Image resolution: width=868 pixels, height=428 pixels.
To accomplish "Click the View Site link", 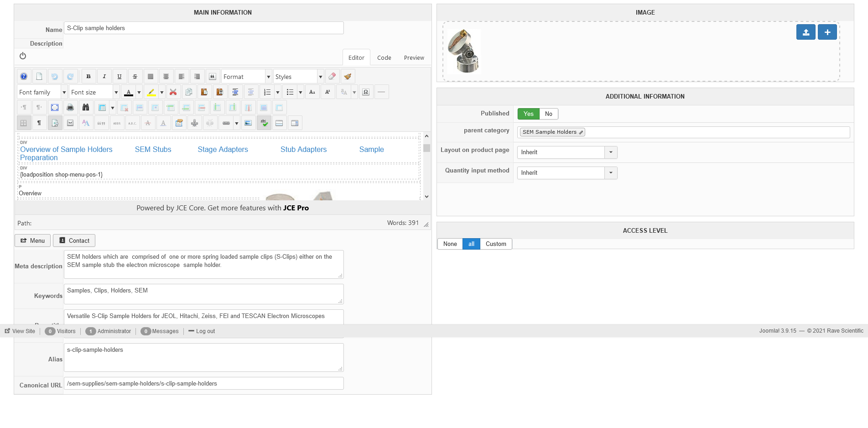I will tap(20, 331).
